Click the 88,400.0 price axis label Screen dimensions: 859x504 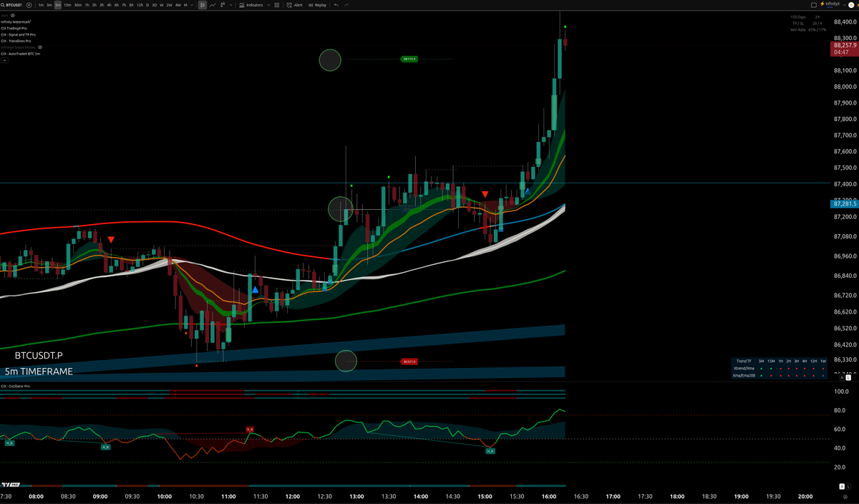coord(844,21)
